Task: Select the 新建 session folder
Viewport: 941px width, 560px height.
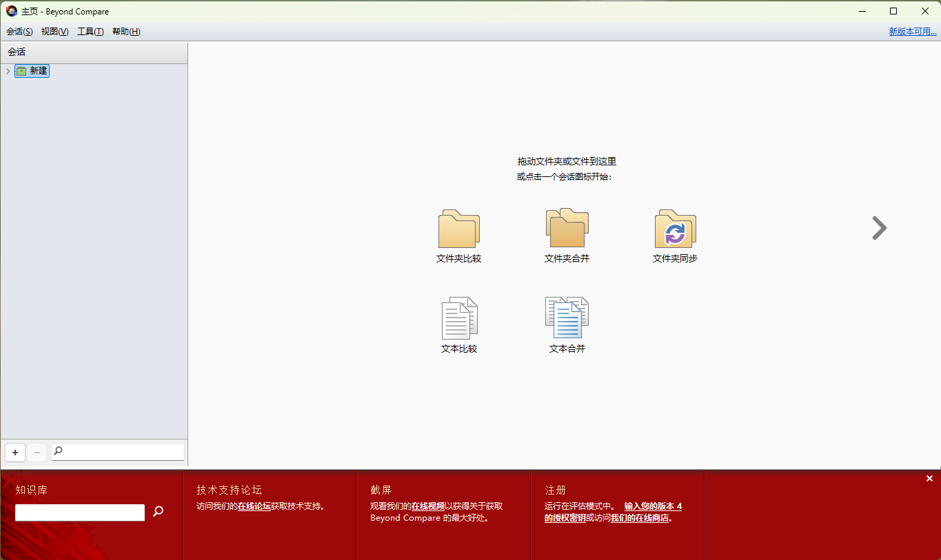Action: [x=32, y=71]
